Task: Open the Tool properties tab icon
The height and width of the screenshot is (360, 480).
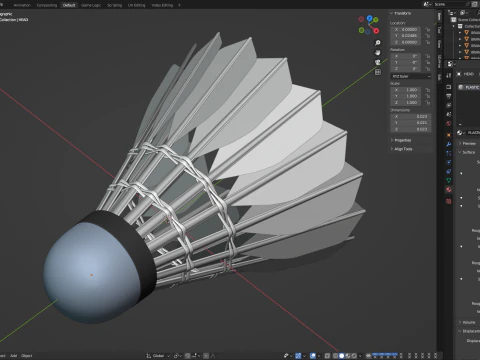Action: (x=449, y=76)
